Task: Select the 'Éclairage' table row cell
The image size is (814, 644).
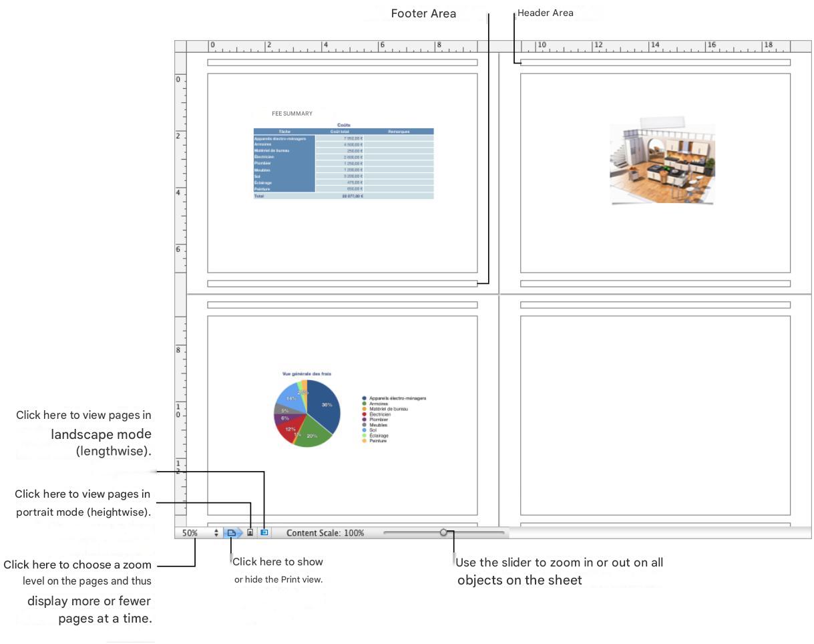Action: [284, 182]
